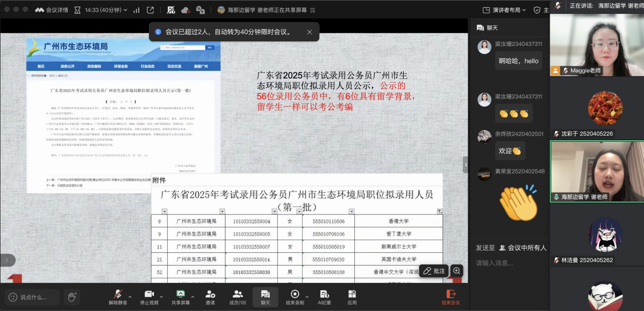Open 会议详情 meeting details
Image resolution: width=644 pixels, height=311 pixels.
coord(51,10)
